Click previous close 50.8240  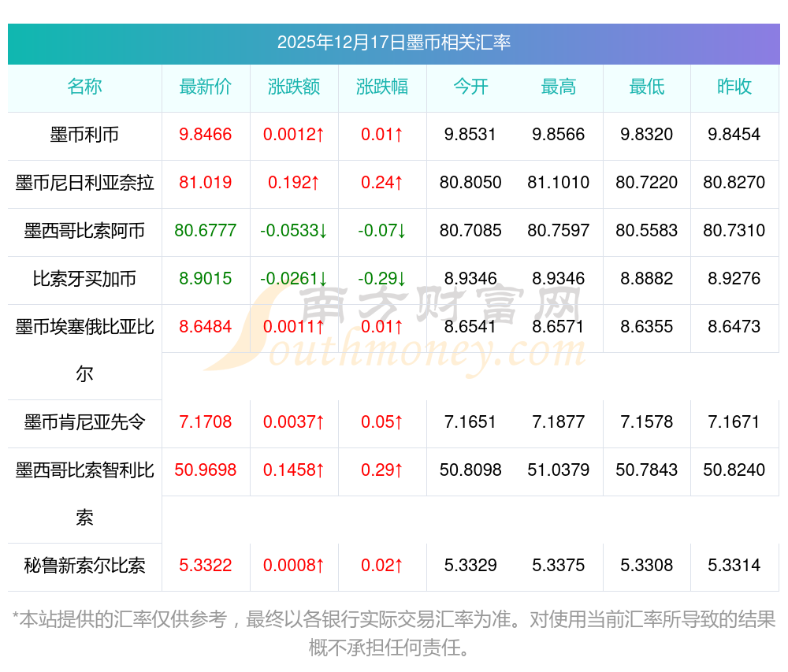coord(734,470)
